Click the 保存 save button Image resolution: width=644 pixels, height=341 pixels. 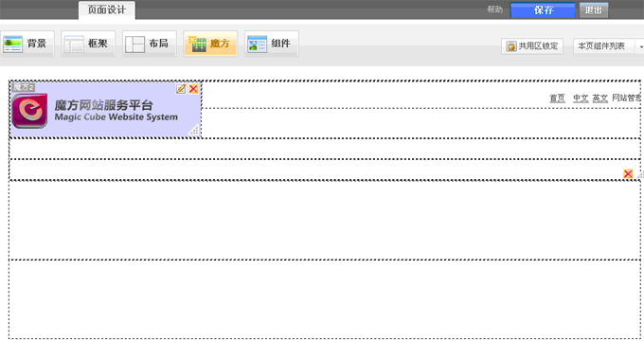tap(543, 10)
